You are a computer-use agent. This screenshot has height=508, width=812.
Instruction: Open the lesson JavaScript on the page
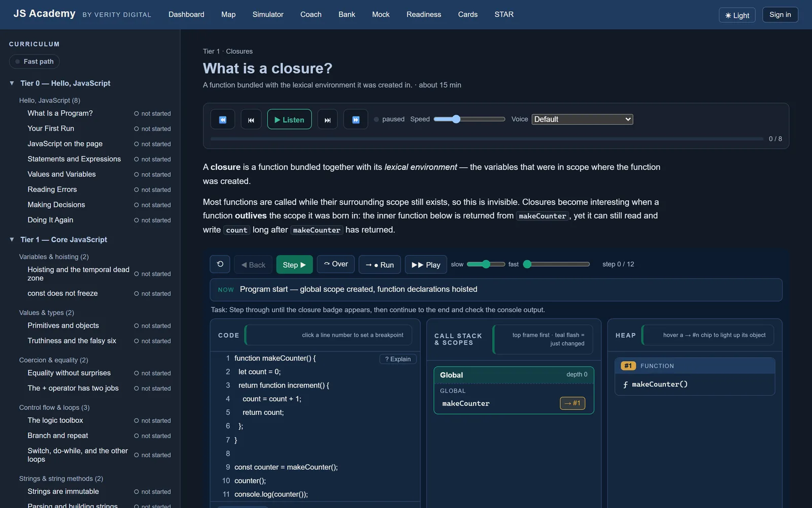65,144
